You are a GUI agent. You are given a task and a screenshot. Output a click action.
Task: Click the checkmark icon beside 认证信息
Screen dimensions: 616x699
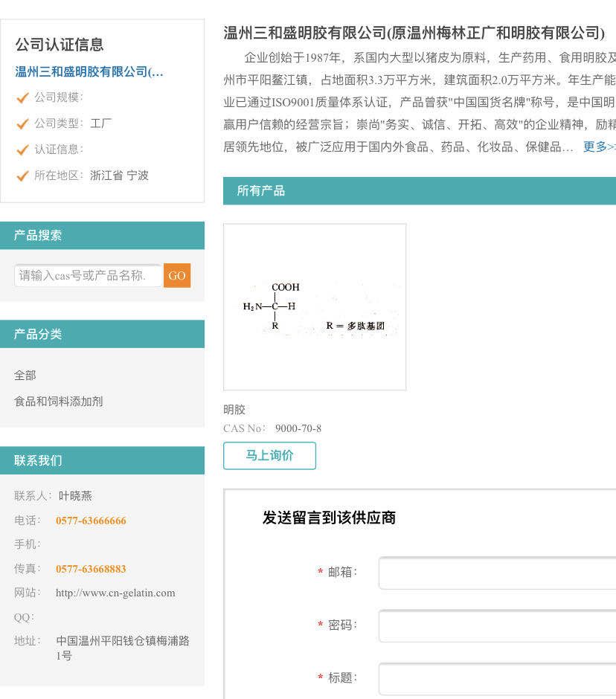(22, 149)
